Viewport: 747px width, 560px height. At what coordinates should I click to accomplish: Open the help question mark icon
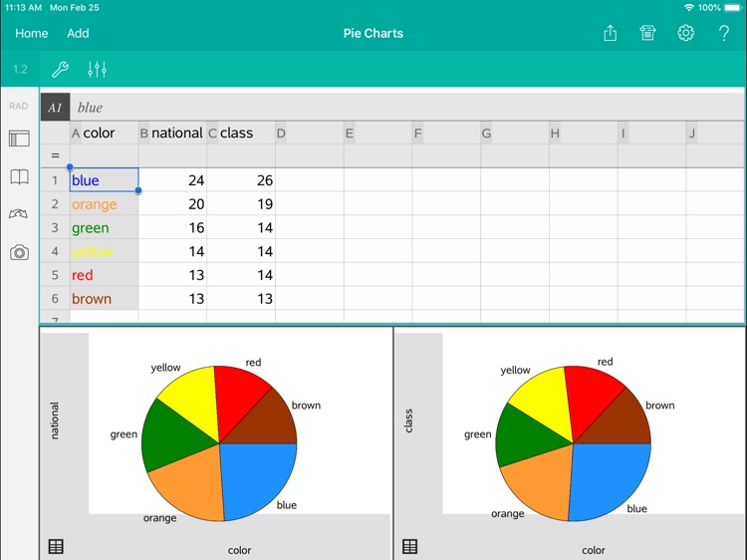coord(724,33)
